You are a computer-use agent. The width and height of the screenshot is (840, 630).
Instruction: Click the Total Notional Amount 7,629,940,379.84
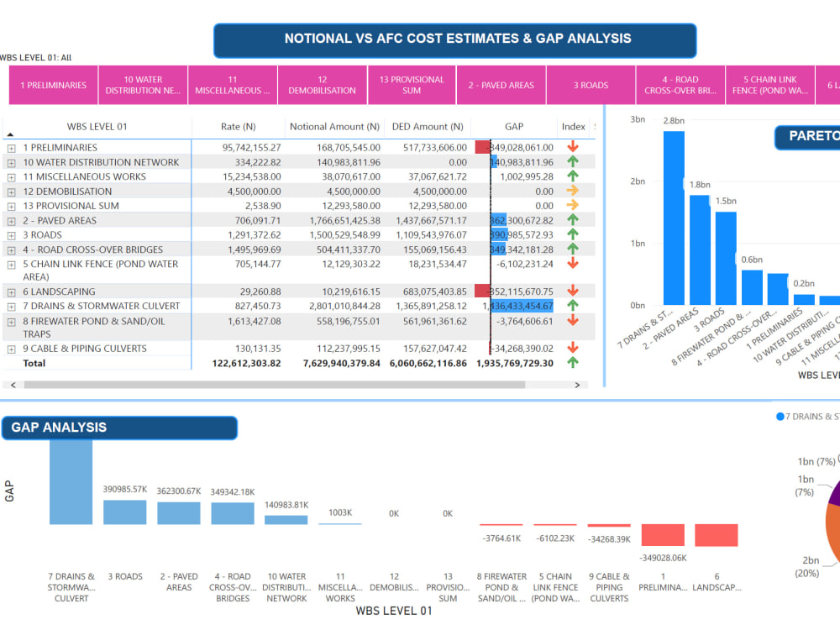click(x=342, y=363)
